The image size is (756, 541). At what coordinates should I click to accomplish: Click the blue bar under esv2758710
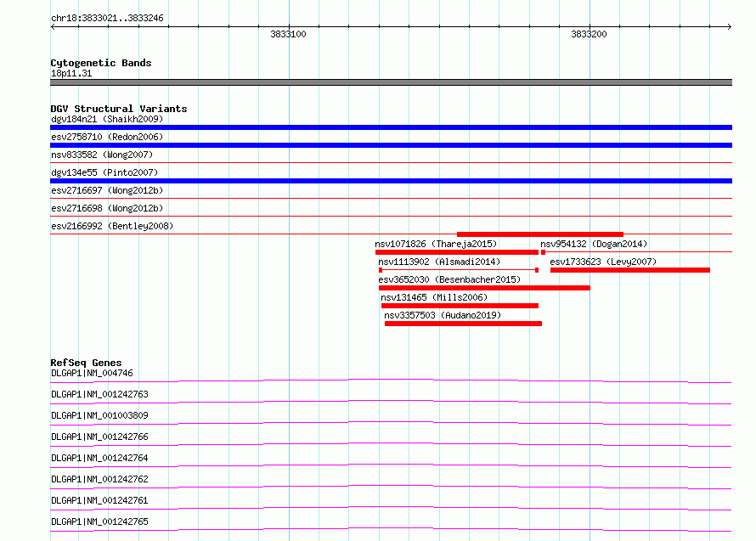(x=391, y=145)
